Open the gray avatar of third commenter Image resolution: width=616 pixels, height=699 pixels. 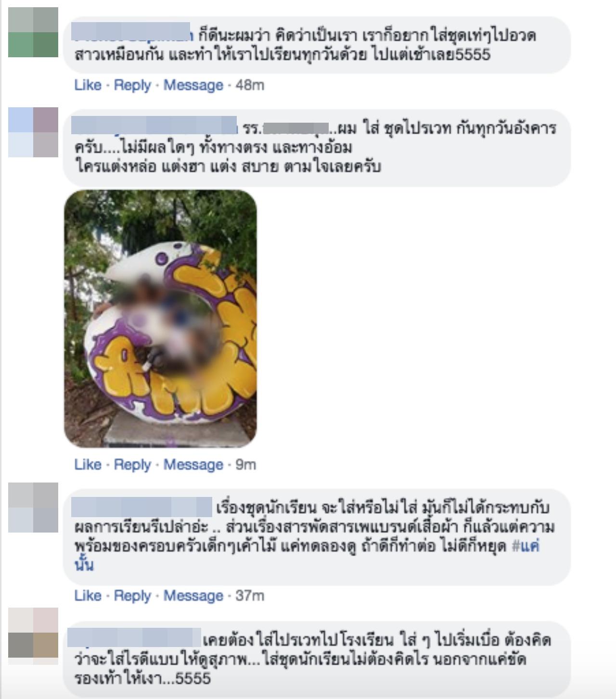click(33, 508)
